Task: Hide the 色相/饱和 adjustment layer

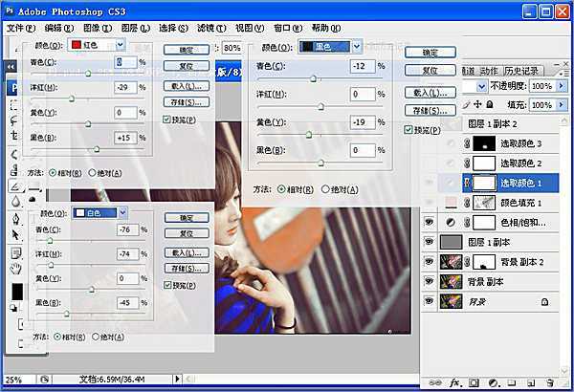Action: [x=429, y=222]
